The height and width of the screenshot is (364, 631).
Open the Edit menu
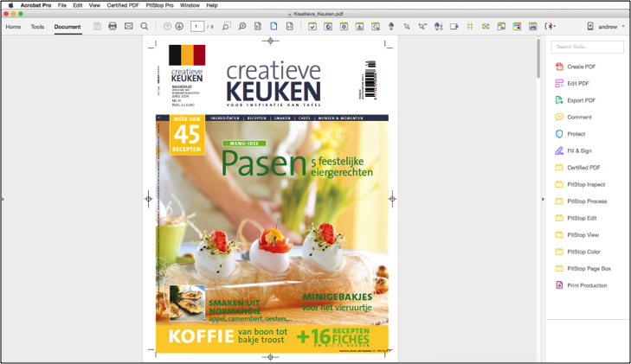(78, 5)
